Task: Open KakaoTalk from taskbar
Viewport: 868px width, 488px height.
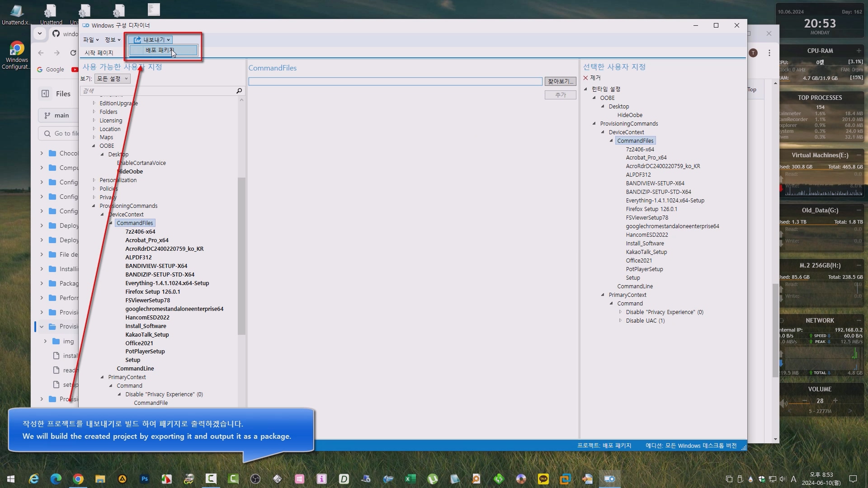Action: 543,479
